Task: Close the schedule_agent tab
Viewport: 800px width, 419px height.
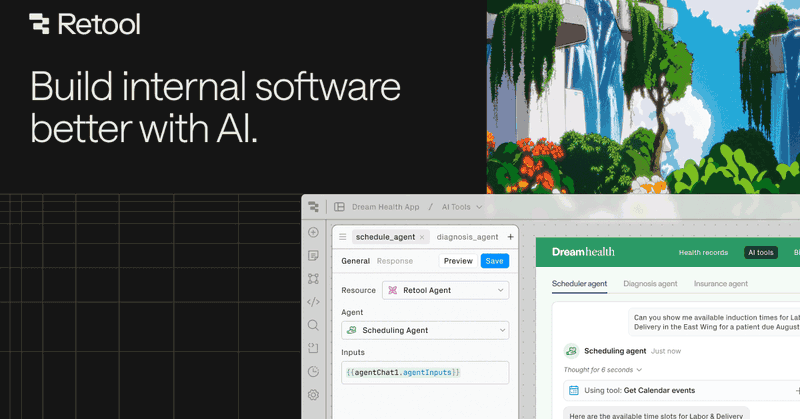Action: point(422,237)
